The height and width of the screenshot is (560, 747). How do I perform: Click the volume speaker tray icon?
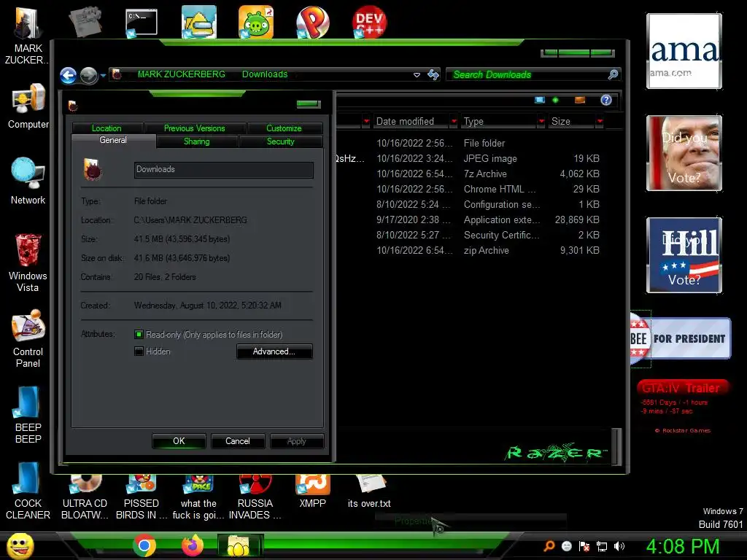pos(619,546)
